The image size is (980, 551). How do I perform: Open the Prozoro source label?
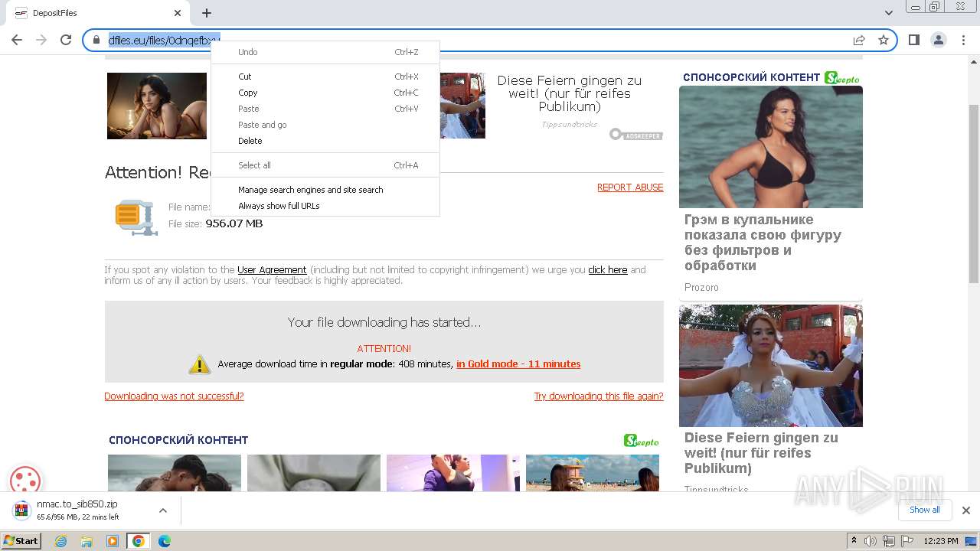pyautogui.click(x=701, y=288)
